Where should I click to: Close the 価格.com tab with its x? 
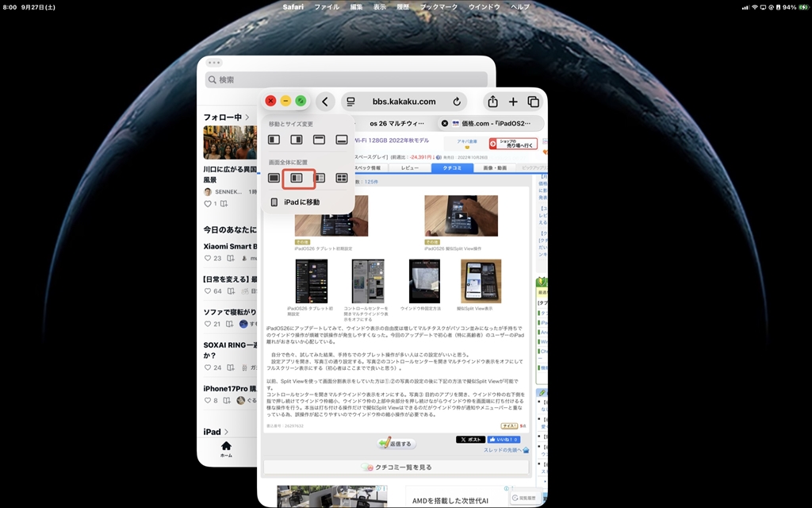coord(444,123)
